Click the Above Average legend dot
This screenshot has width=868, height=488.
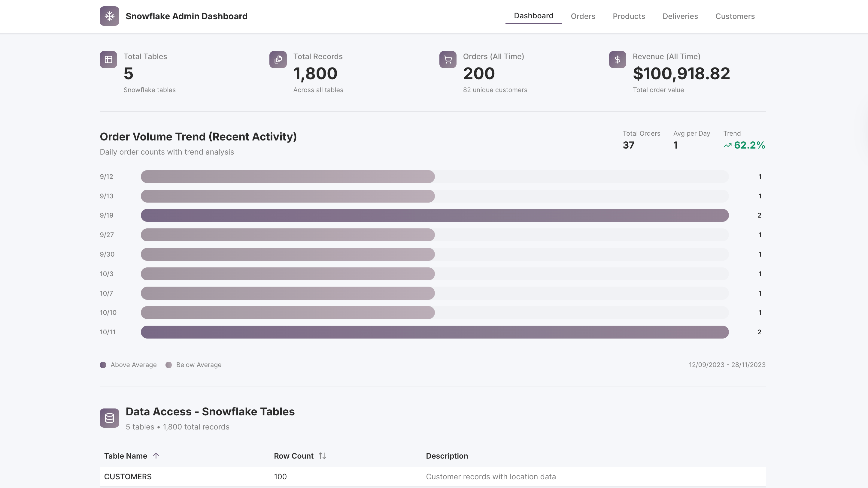coord(103,365)
